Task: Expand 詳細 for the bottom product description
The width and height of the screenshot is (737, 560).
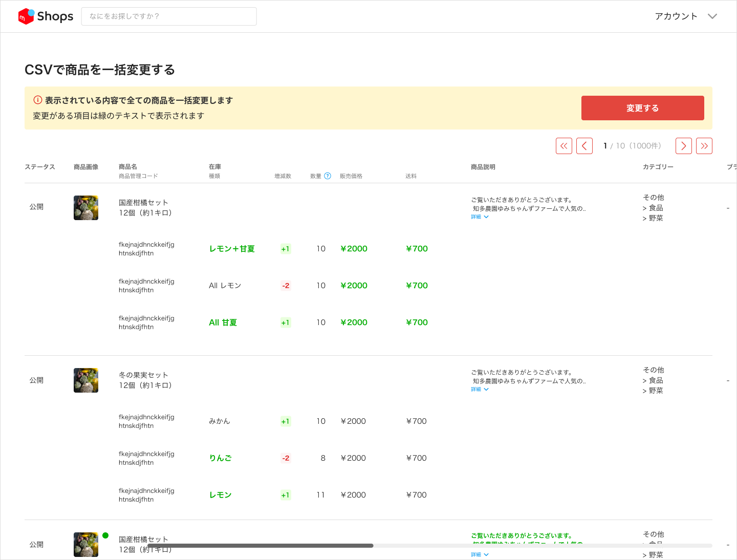Action: (x=480, y=554)
